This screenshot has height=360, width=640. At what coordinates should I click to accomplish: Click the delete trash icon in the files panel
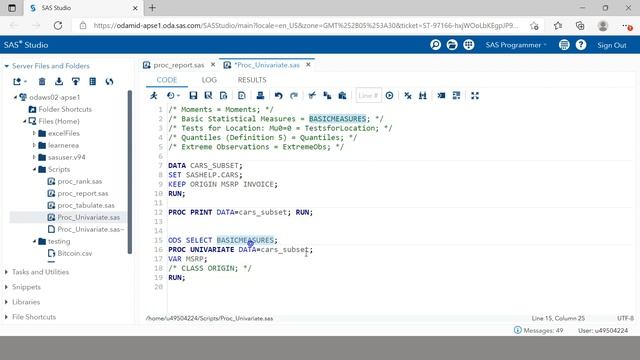(42, 82)
